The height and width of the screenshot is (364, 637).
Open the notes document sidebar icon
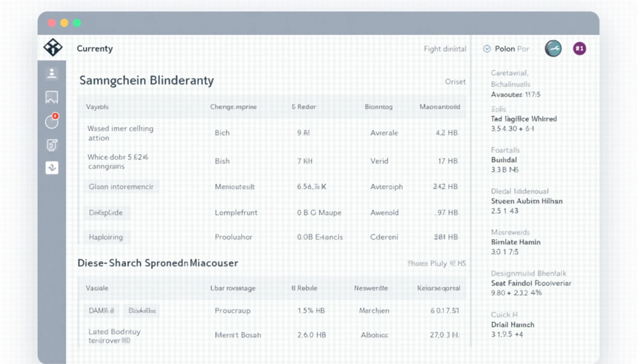(x=52, y=145)
